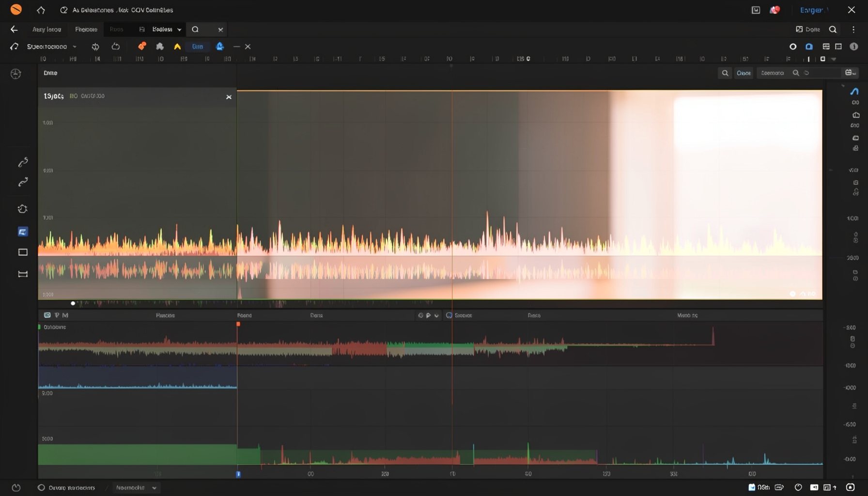The width and height of the screenshot is (868, 496).
Task: Toggle the blue rounded-square view button
Action: coord(809,46)
